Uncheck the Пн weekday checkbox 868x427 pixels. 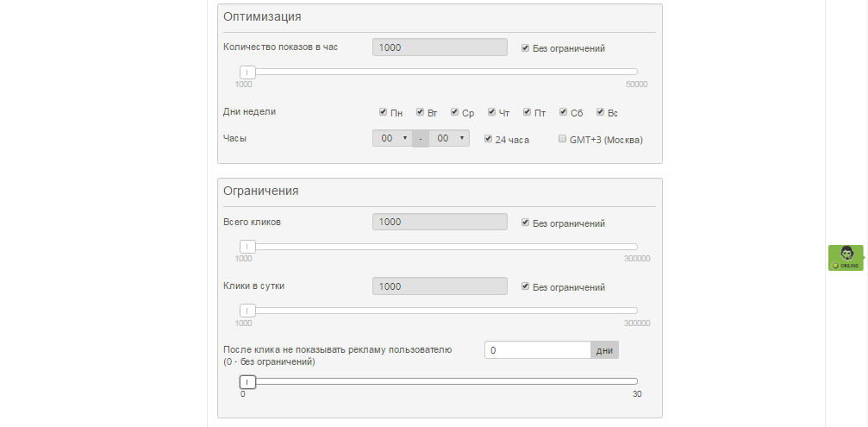(383, 112)
